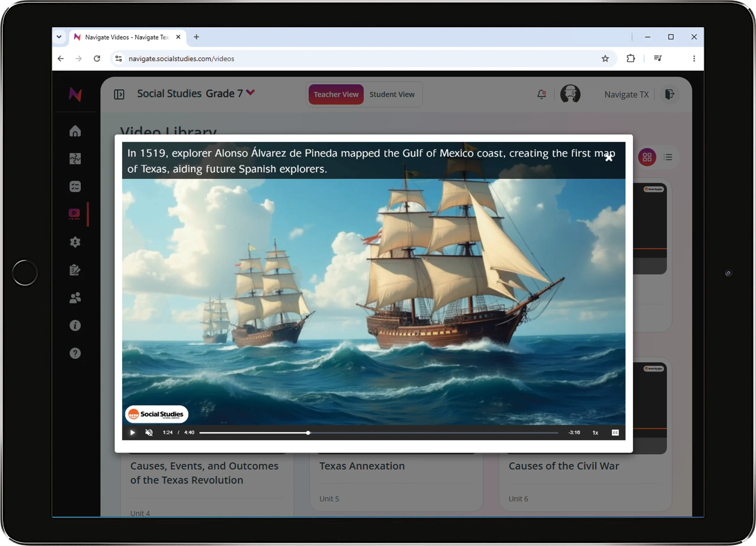Close the Navigate Videos tab
This screenshot has height=546, width=756.
click(178, 37)
